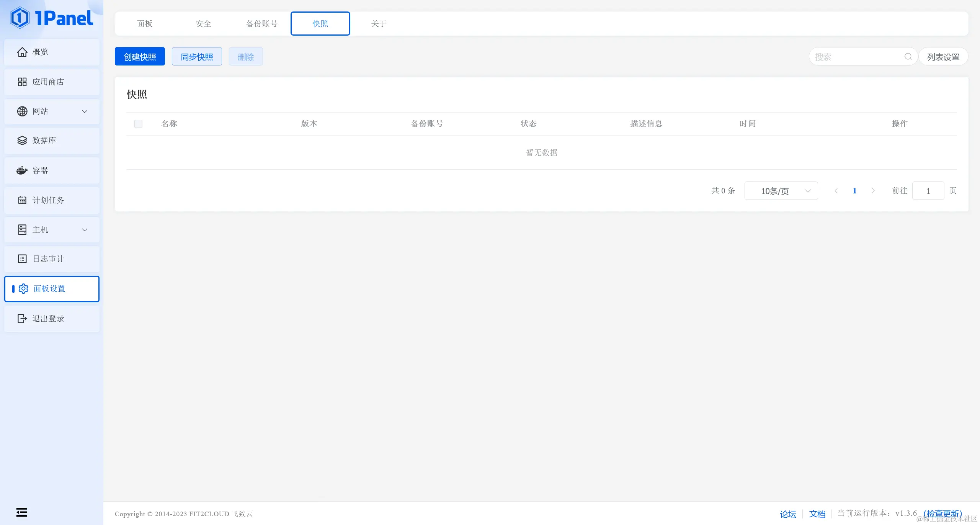Open the log audit list icon
The height and width of the screenshot is (525, 980).
[22, 259]
